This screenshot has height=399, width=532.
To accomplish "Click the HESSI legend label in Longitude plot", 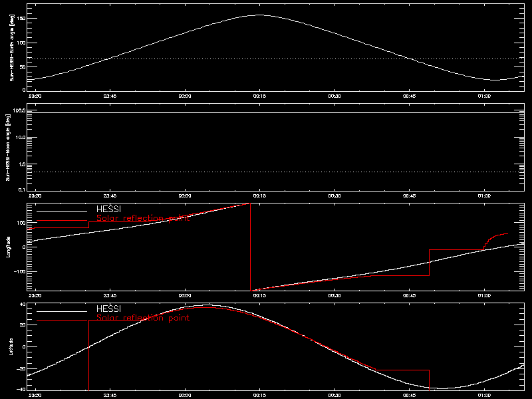I will point(108,209).
